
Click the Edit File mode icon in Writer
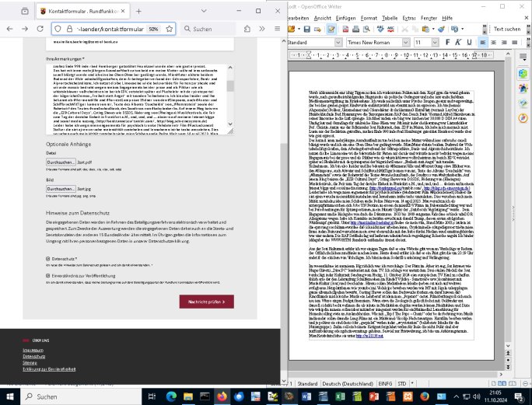(331, 30)
